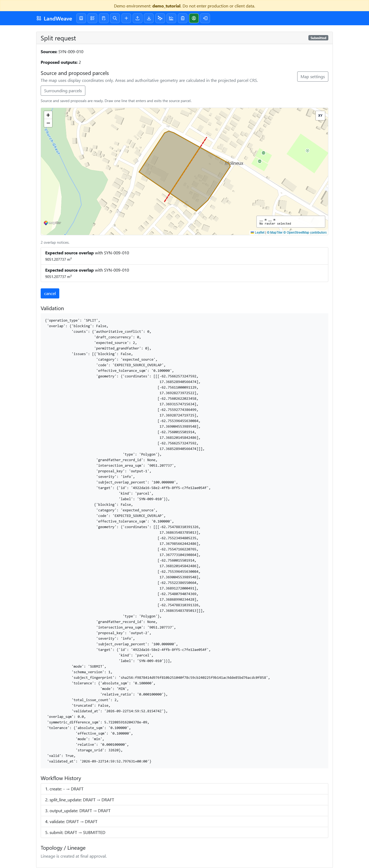Viewport: 369px width, 868px height.
Task: Click the LandWeave brand logo
Action: pyautogui.click(x=54, y=19)
